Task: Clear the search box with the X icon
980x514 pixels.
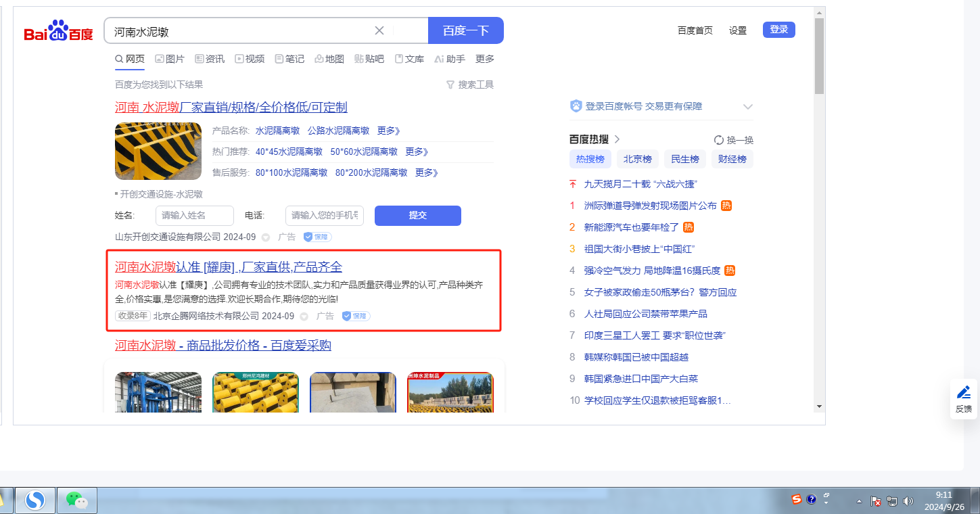Action: tap(379, 30)
